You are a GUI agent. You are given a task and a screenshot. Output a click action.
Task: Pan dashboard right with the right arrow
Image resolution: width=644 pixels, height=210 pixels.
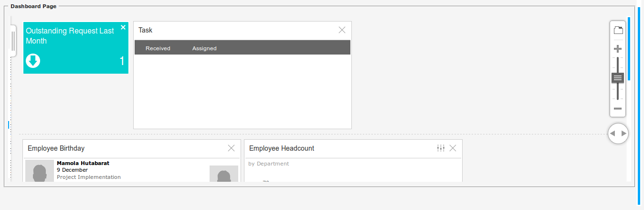pyautogui.click(x=623, y=133)
